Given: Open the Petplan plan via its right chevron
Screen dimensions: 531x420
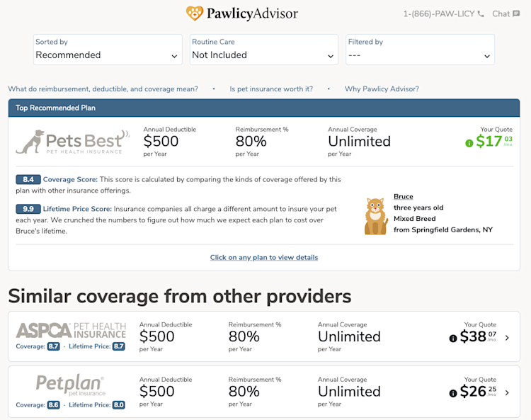Looking at the screenshot, I should click(507, 392).
